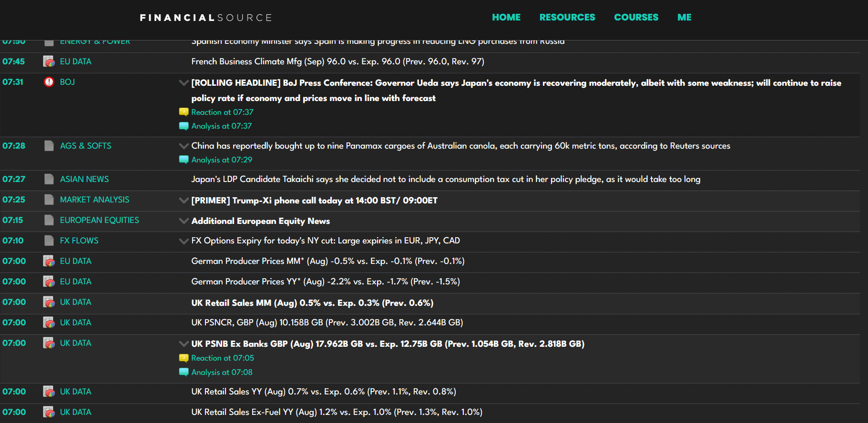Viewport: 868px width, 423px height.
Task: Filter by the EUROPEAN EQUITIES category label
Action: [x=99, y=220]
